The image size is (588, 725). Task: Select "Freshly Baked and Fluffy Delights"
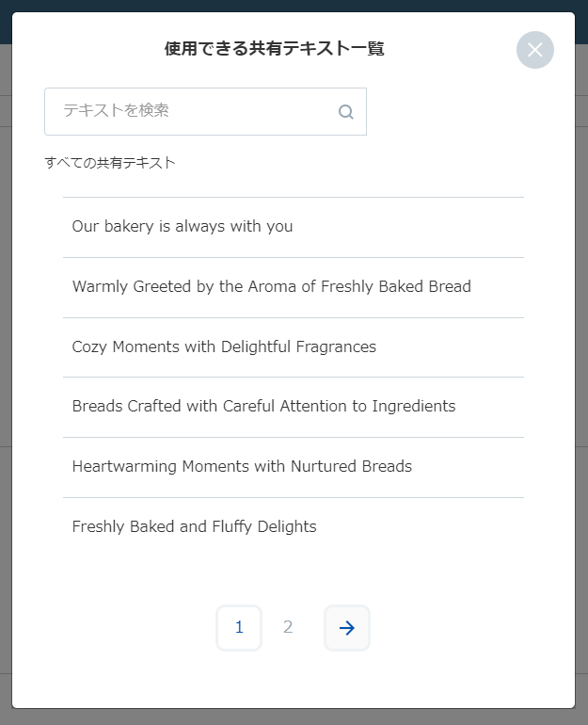[x=194, y=527]
